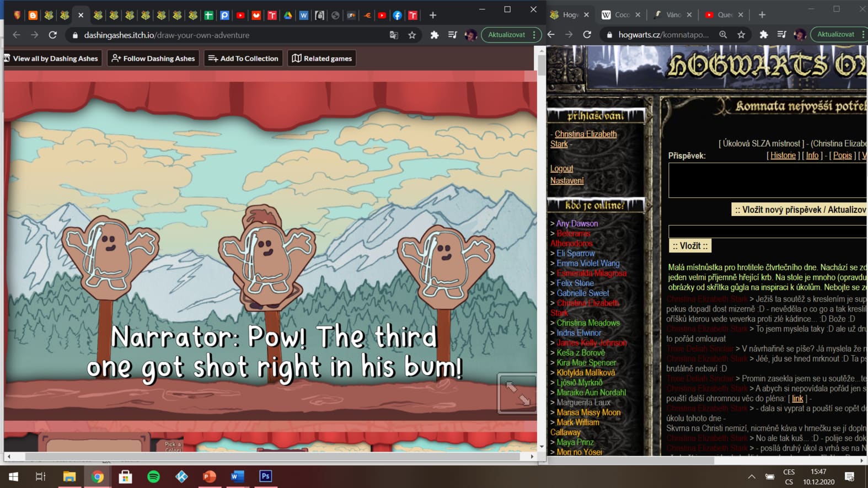Screen dimensions: 868x488
Task: Open Kira Mae Spencer in online list
Action: pyautogui.click(x=586, y=362)
